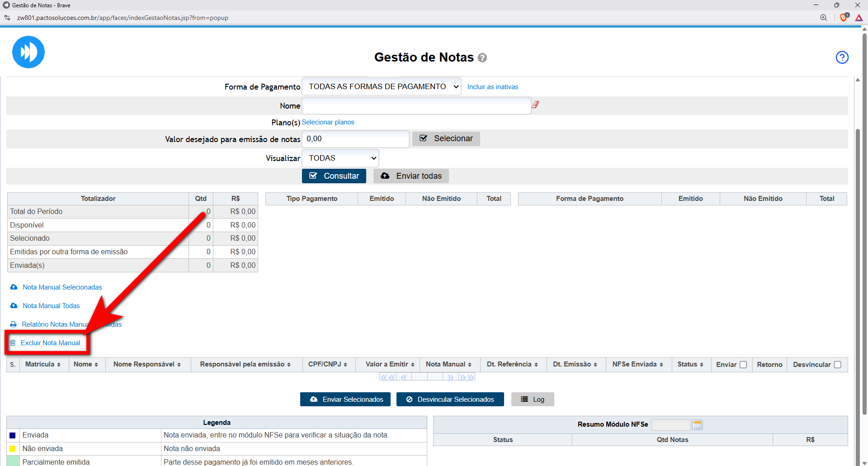Expand Forma de Pagamento dropdown
Viewport: 868px width, 466px height.
coord(381,86)
